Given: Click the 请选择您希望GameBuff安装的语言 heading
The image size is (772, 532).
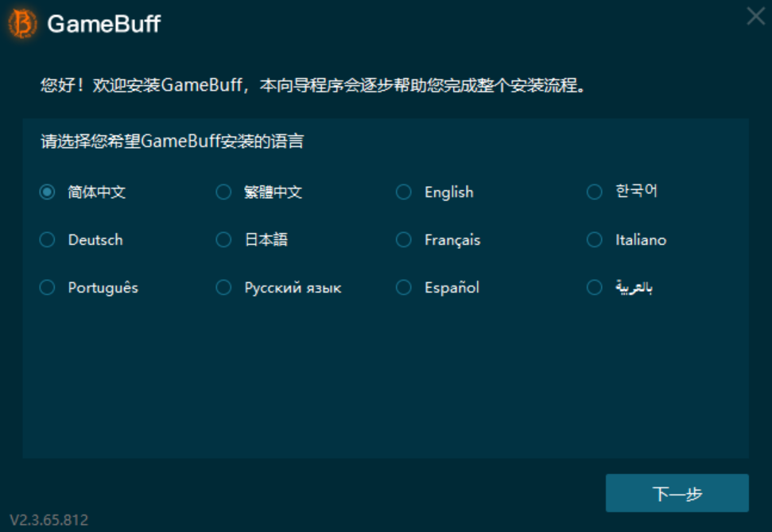Looking at the screenshot, I should tap(173, 142).
